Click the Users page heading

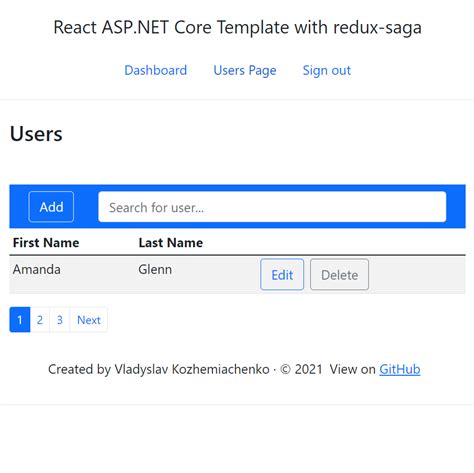[x=36, y=134]
